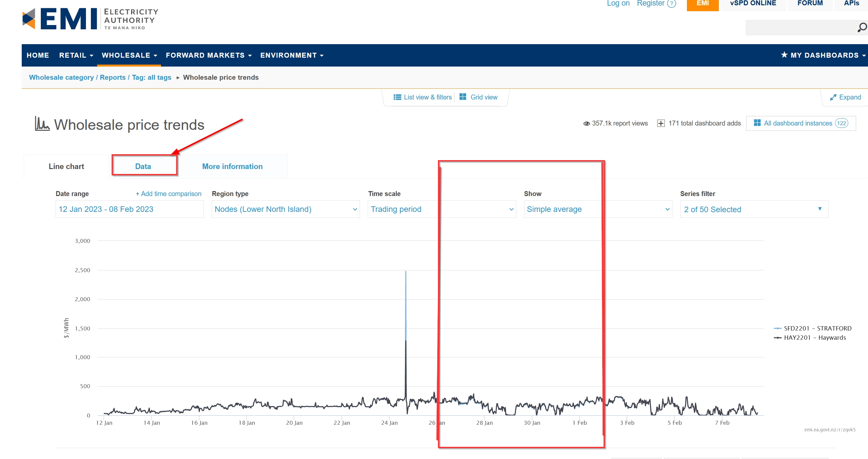Click the Register help question mark icon

[x=671, y=3]
